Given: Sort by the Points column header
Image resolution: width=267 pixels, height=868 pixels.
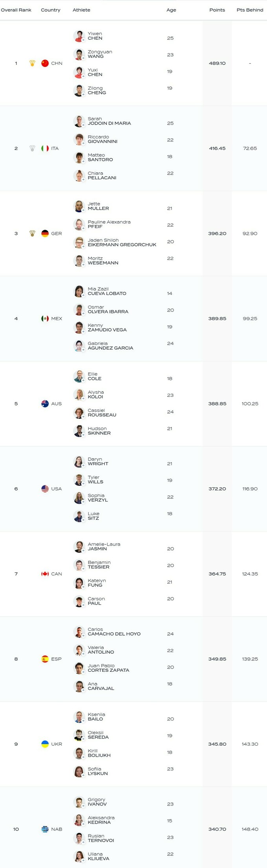Looking at the screenshot, I should point(217,10).
